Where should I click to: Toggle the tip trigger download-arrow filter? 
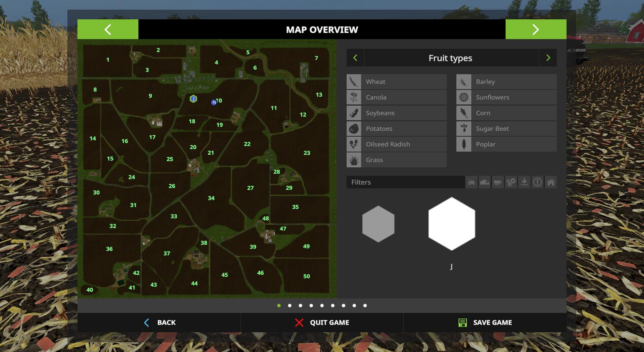[524, 182]
